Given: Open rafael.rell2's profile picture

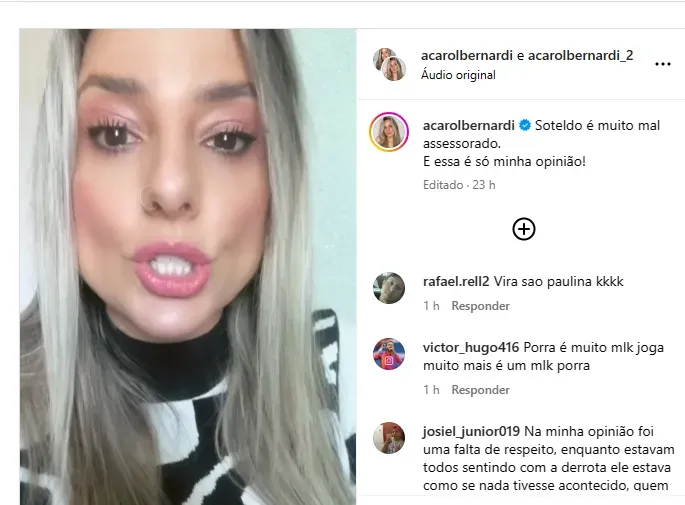Looking at the screenshot, I should (389, 288).
